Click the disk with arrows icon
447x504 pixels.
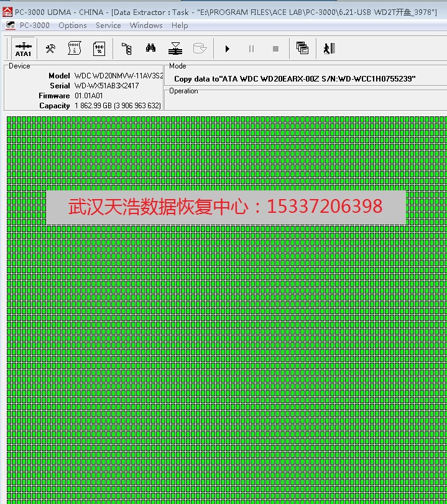[x=175, y=49]
